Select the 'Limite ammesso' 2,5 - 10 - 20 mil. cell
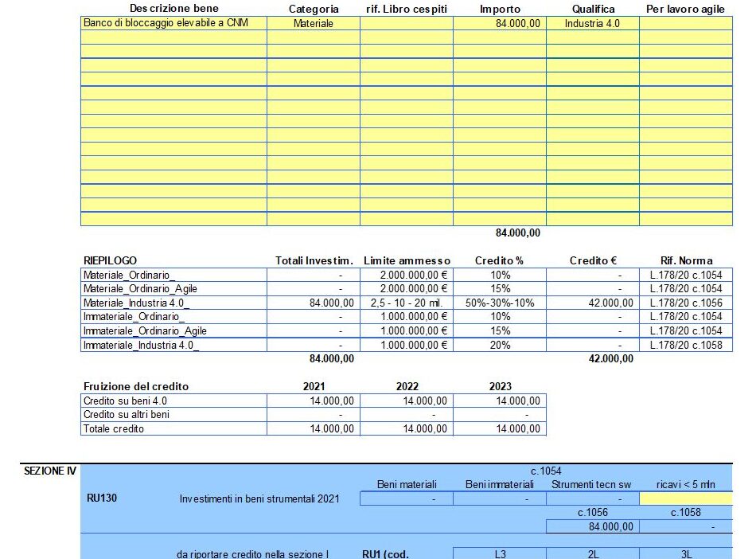This screenshot has width=756, height=559. click(407, 303)
